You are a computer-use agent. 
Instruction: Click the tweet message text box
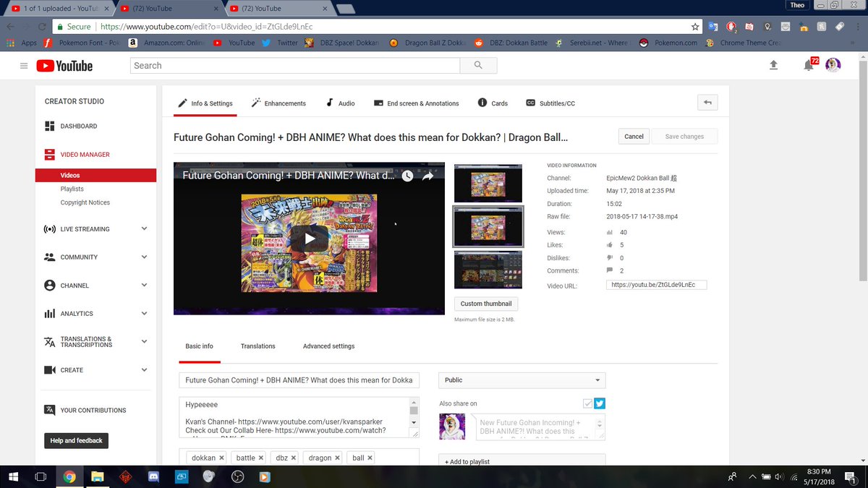point(540,427)
